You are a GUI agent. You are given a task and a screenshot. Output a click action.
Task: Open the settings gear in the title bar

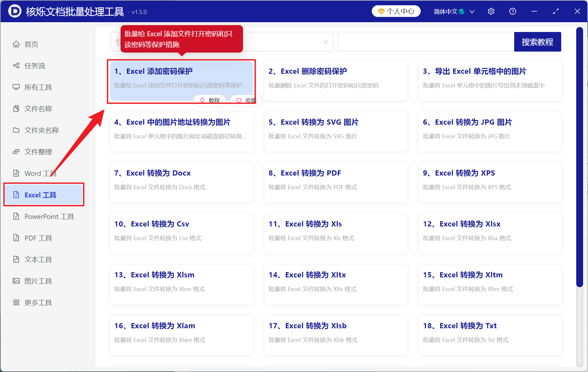pos(491,11)
